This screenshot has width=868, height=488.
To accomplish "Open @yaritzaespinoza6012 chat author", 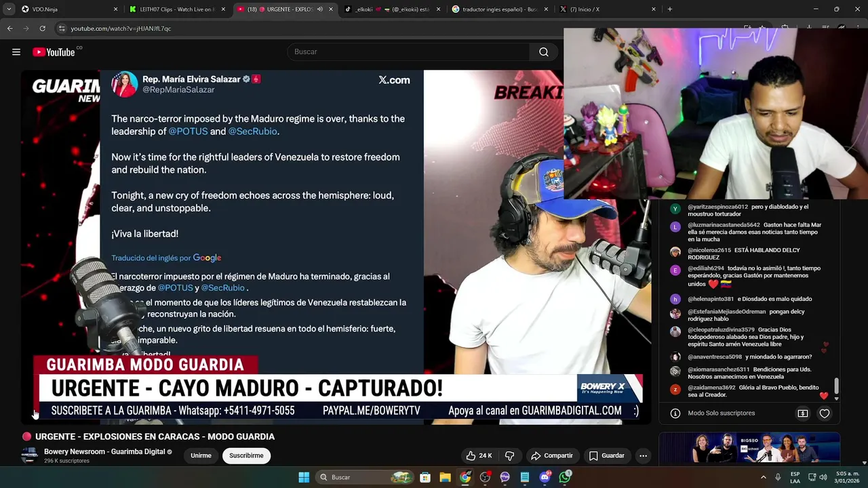I will click(x=717, y=207).
